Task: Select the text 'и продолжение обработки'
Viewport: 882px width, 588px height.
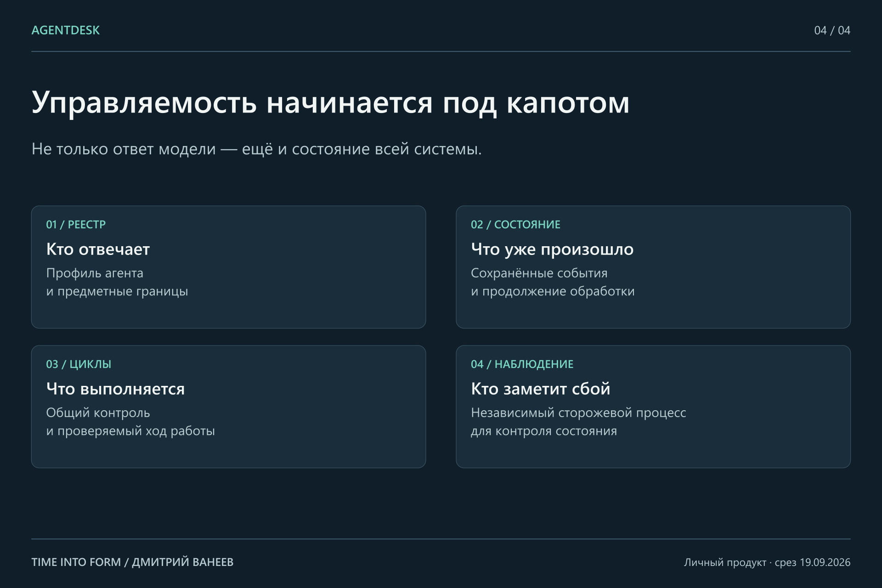Action: tap(553, 292)
